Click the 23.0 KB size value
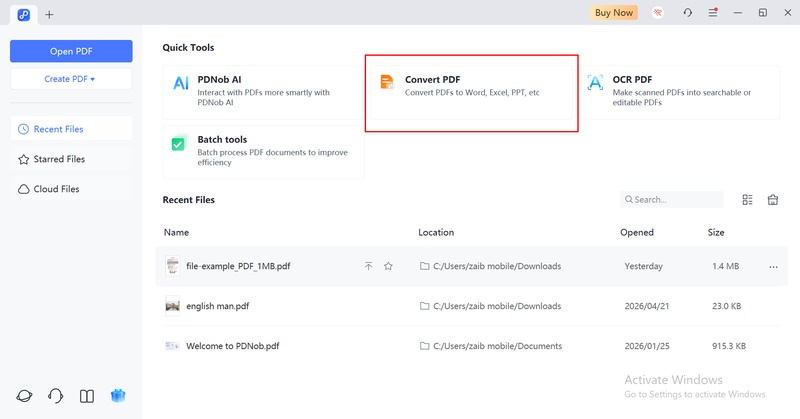This screenshot has height=419, width=800. (727, 306)
